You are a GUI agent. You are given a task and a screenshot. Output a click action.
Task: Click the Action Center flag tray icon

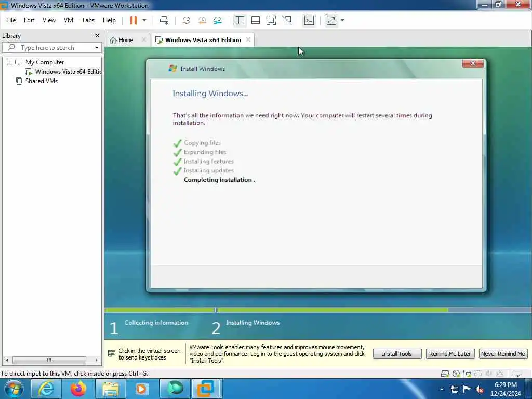pos(467,389)
